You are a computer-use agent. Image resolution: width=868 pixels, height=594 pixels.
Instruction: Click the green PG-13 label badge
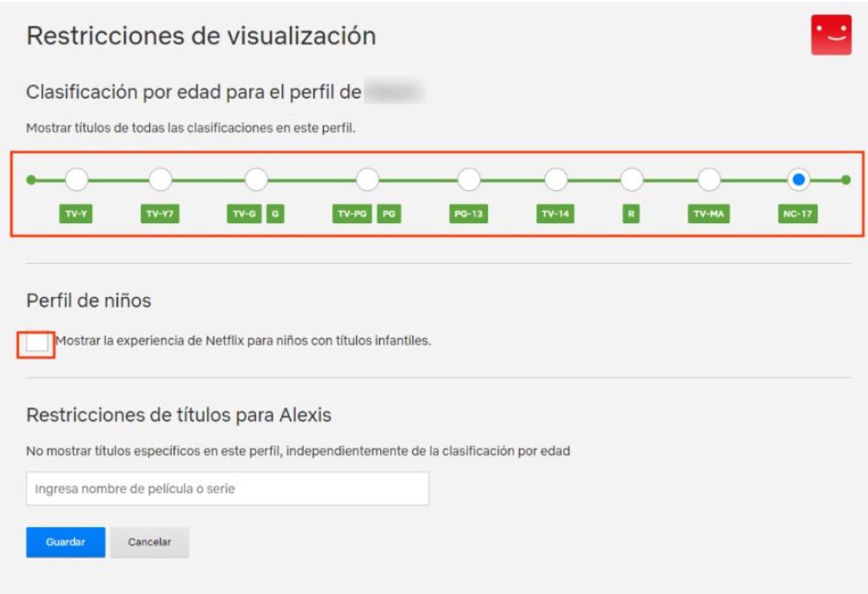point(469,214)
